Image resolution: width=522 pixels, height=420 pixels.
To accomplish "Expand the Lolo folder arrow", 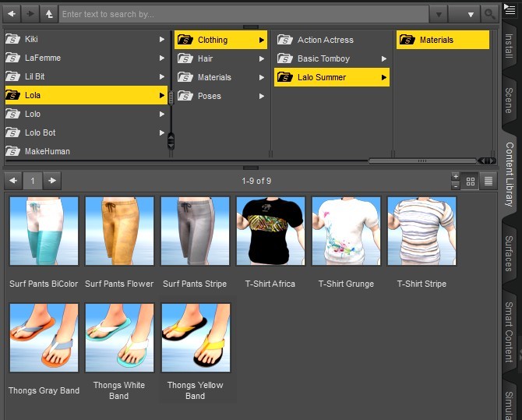I will tap(162, 114).
